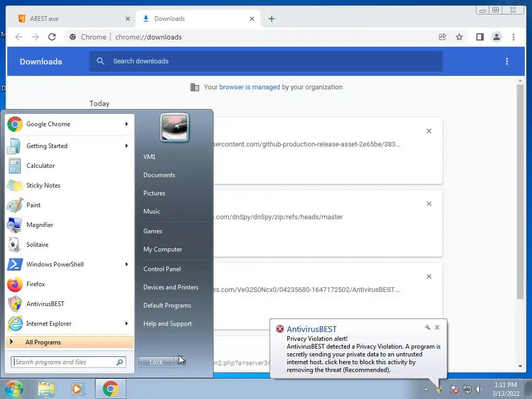Open Sticky Notes app
The width and height of the screenshot is (532, 399).
coord(70,185)
